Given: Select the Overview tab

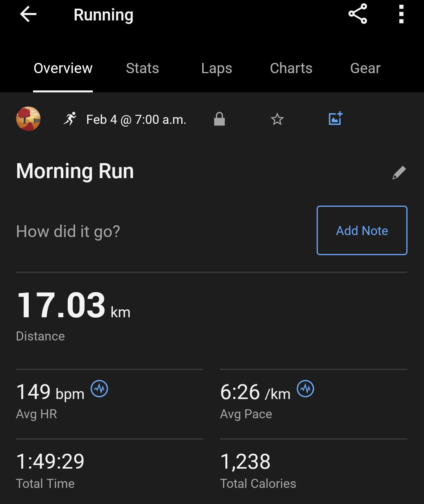Looking at the screenshot, I should pos(63,68).
